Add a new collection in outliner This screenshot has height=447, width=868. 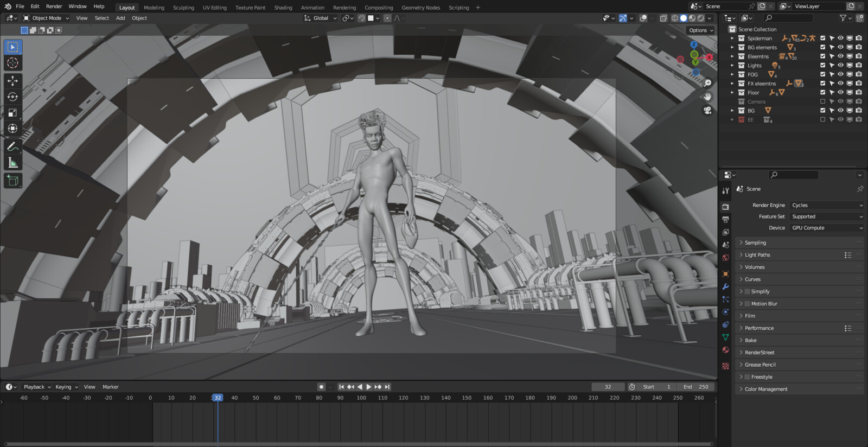coord(859,18)
